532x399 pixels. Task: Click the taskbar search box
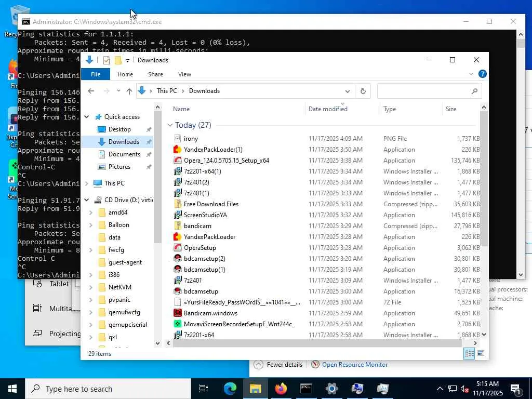108,389
